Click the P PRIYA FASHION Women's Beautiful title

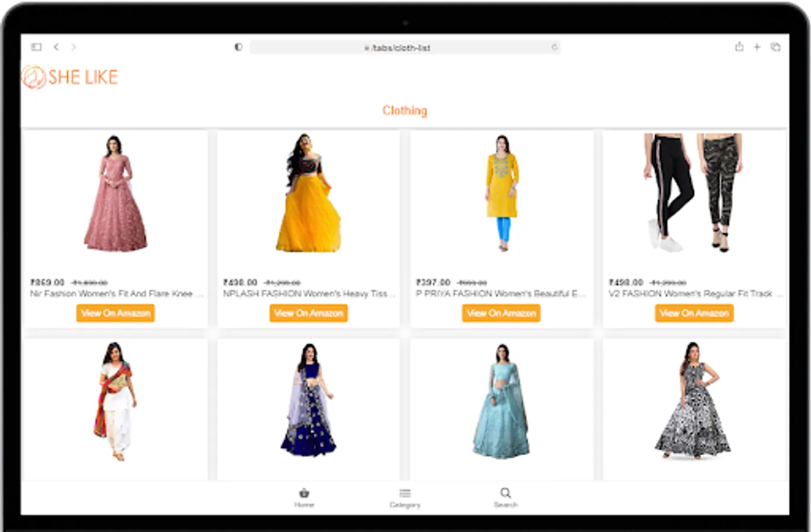pos(501,294)
